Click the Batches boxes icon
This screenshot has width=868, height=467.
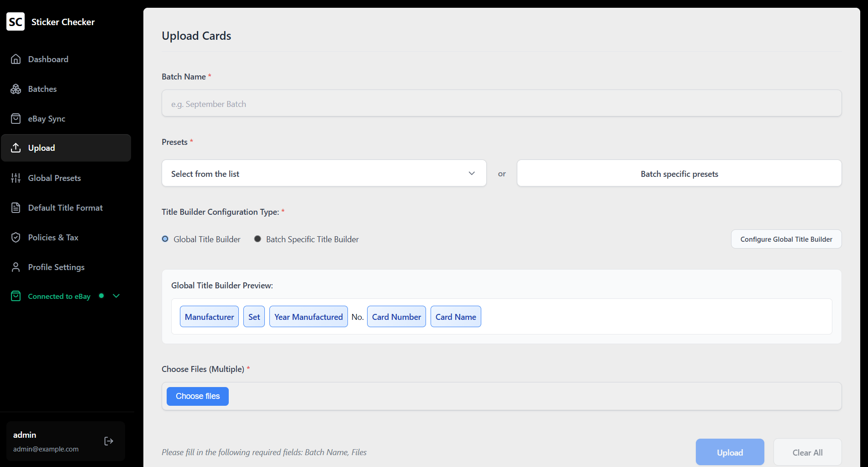point(16,89)
